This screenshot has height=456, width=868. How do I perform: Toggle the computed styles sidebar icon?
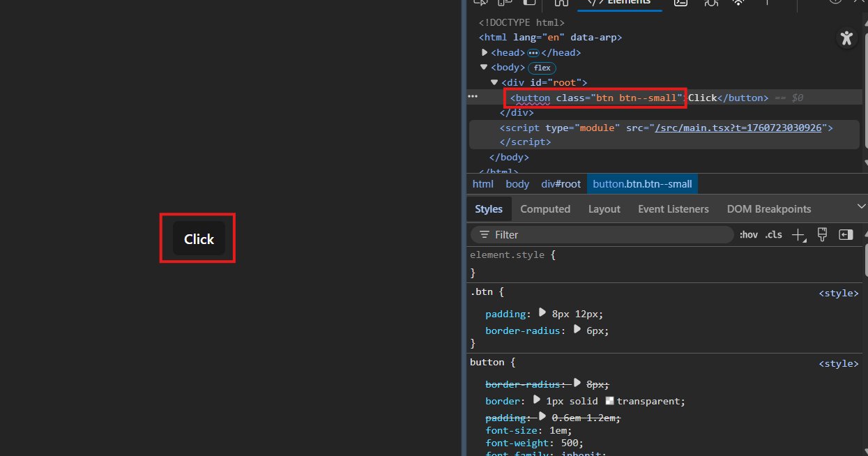coord(846,235)
